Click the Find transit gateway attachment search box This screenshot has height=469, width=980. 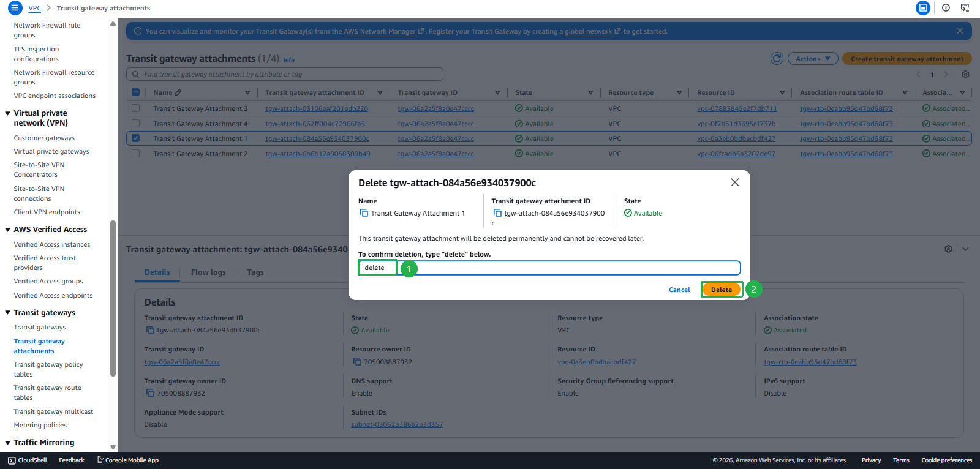tap(285, 74)
